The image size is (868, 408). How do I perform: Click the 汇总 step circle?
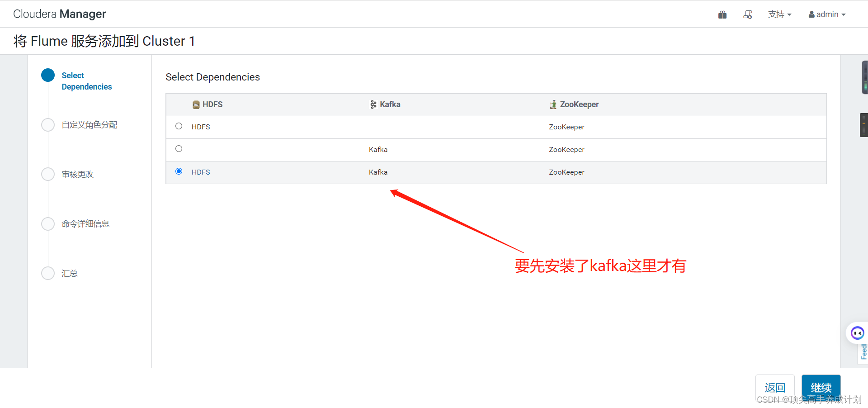pos(48,273)
